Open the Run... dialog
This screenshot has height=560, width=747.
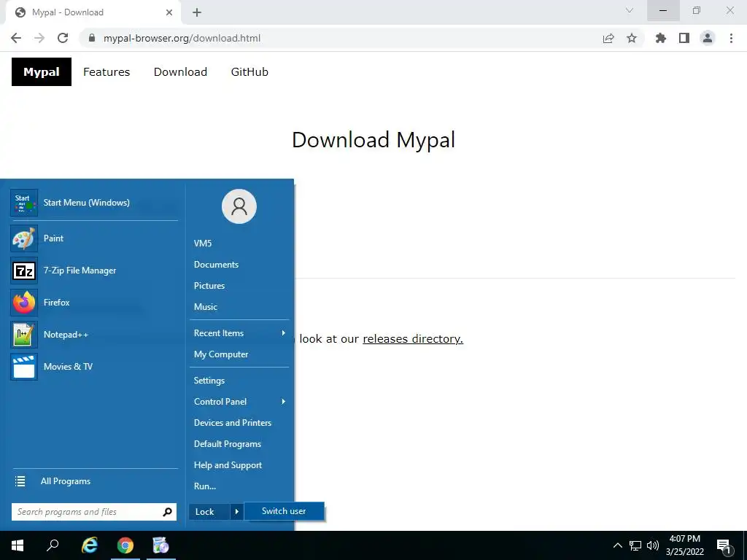click(205, 486)
